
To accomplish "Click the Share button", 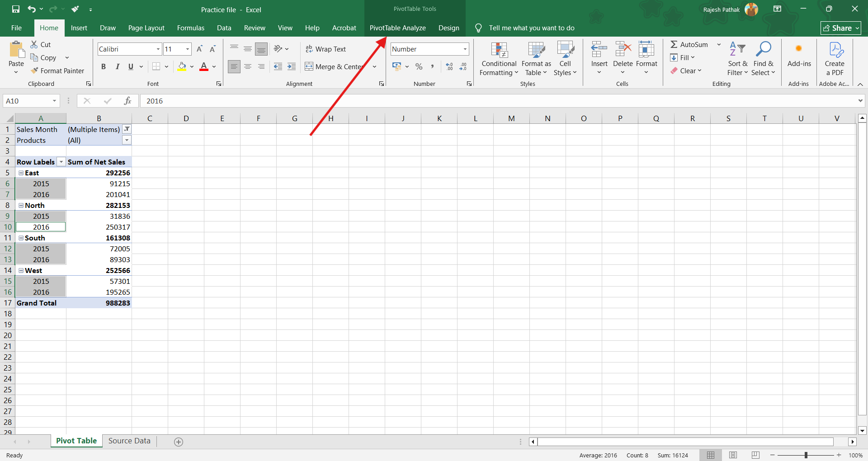I will coord(840,28).
